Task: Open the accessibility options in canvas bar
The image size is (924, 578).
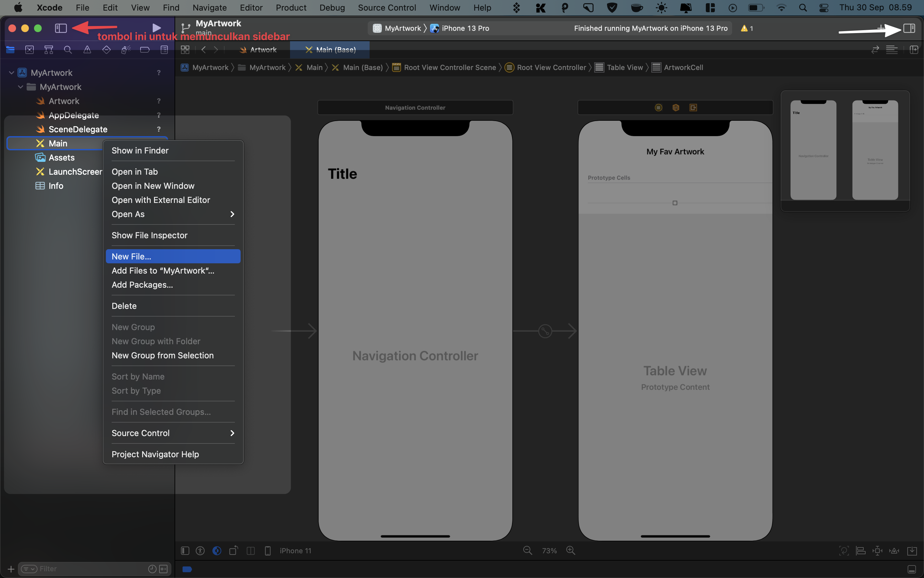Action: 200,550
